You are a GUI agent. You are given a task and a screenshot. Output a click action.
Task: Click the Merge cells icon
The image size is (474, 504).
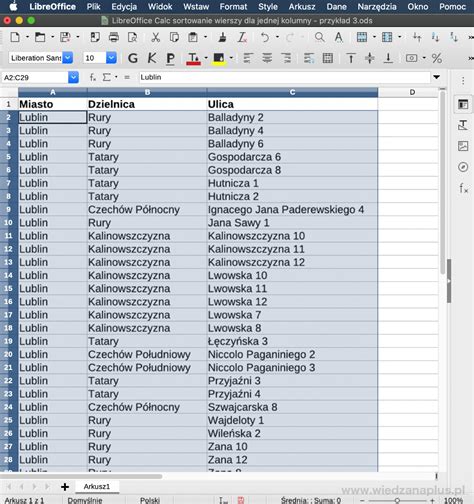328,58
